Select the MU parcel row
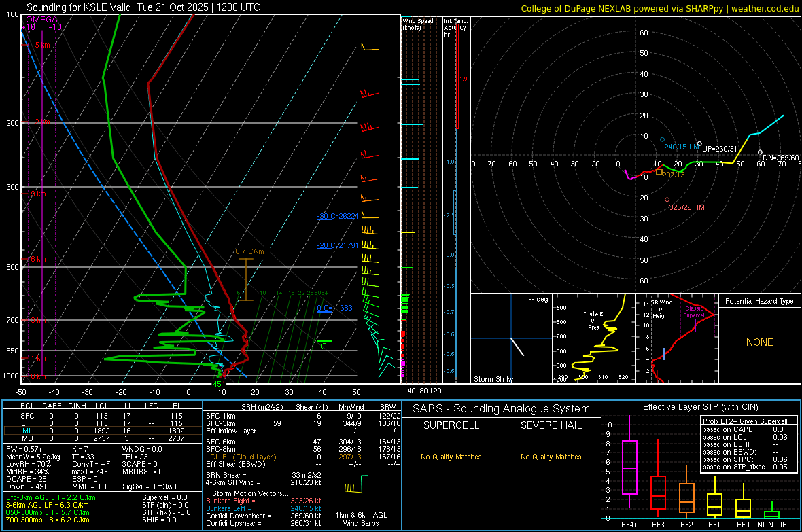The width and height of the screenshot is (802, 532). [102, 438]
